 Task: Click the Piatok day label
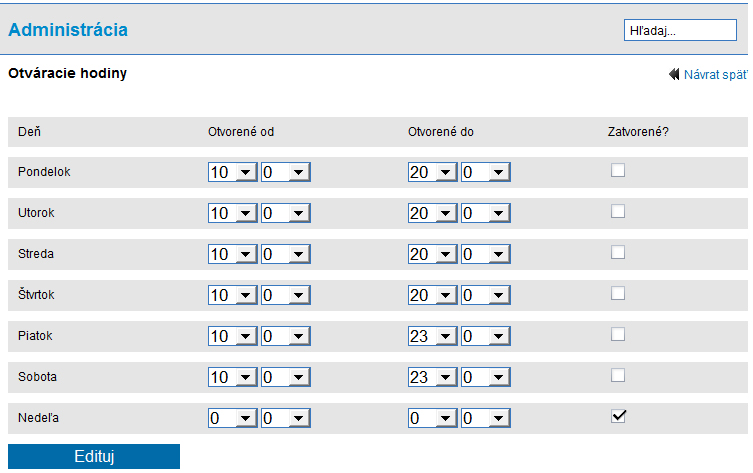[x=35, y=336]
